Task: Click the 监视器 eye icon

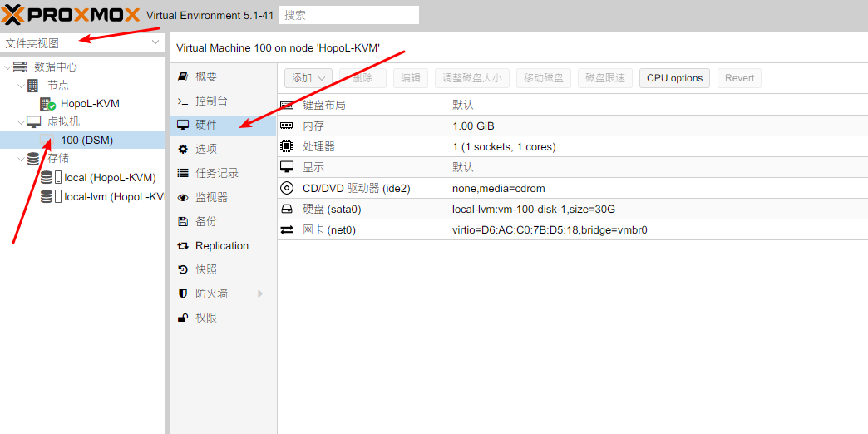Action: (183, 198)
